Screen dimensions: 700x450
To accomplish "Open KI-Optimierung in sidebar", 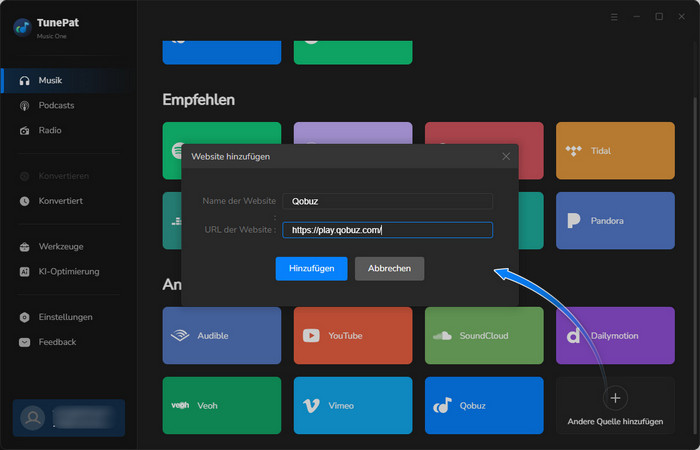I will pyautogui.click(x=69, y=271).
